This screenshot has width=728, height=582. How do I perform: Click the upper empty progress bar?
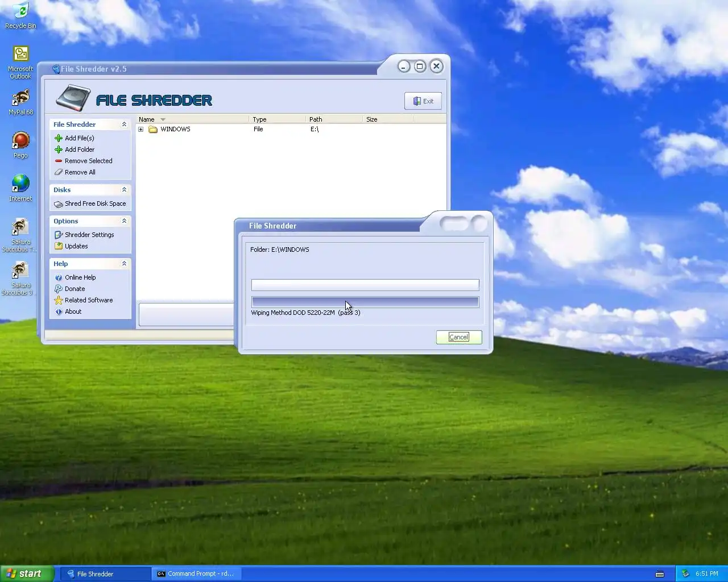coord(365,285)
